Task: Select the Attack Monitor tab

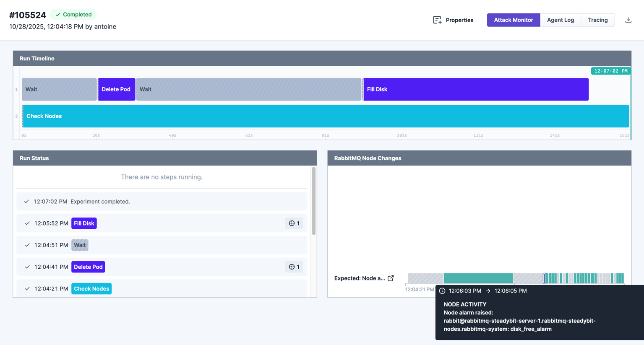Action: (513, 20)
